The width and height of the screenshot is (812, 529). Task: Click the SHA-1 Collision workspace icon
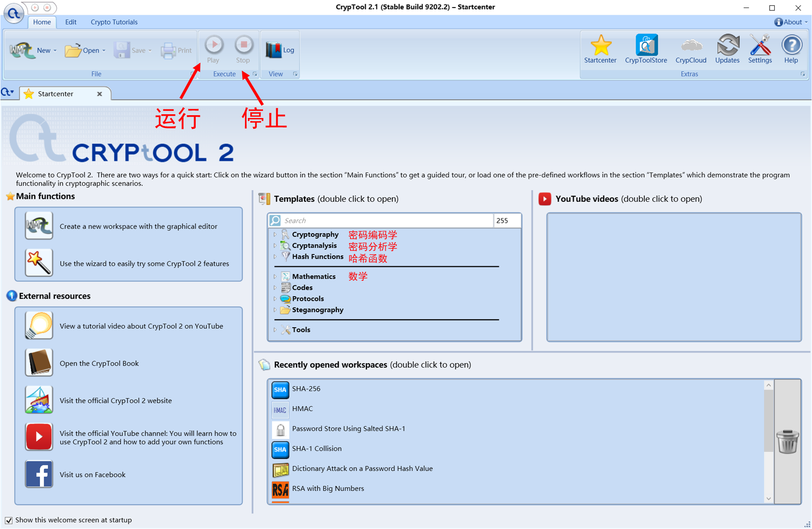point(280,450)
